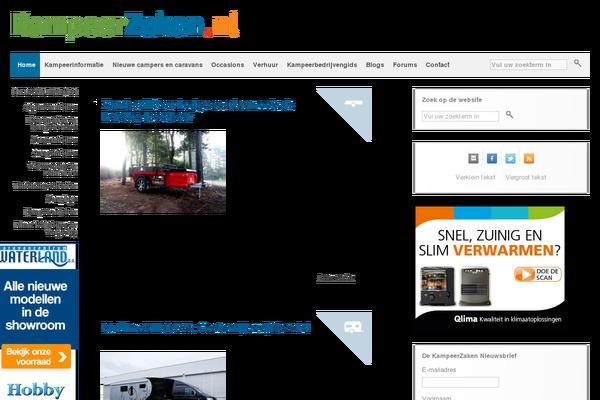Click the sidebar search magnifier icon

tap(509, 115)
